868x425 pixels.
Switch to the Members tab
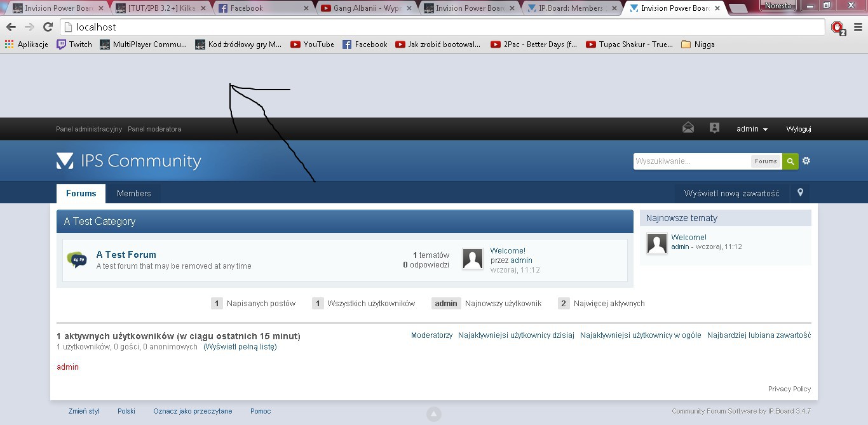pyautogui.click(x=134, y=193)
